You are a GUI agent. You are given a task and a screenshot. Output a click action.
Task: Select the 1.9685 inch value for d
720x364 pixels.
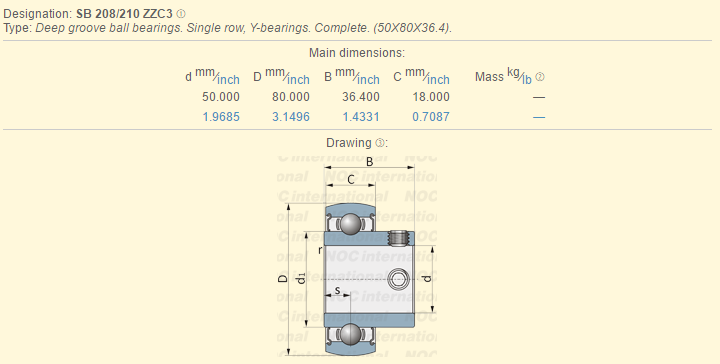[221, 117]
